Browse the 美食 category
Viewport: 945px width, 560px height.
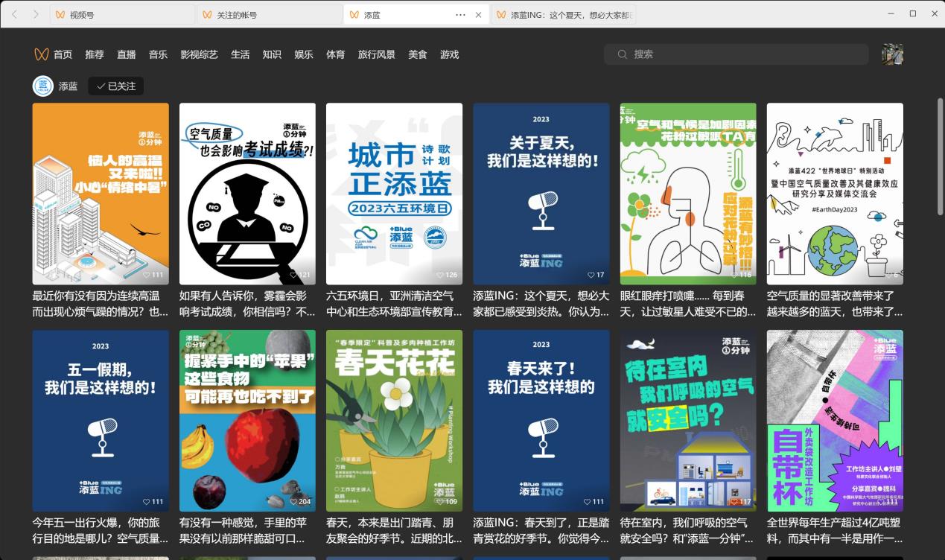(418, 54)
